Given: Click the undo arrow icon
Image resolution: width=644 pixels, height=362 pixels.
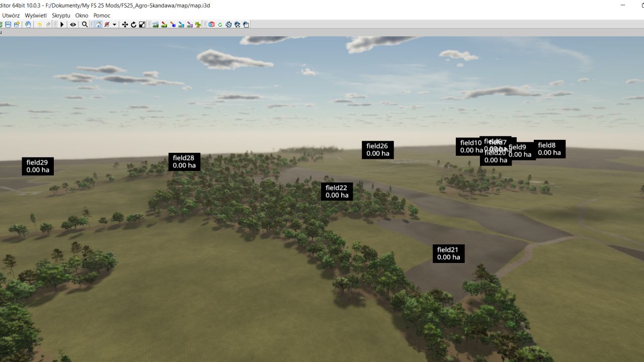Looking at the screenshot, I should coord(40,24).
